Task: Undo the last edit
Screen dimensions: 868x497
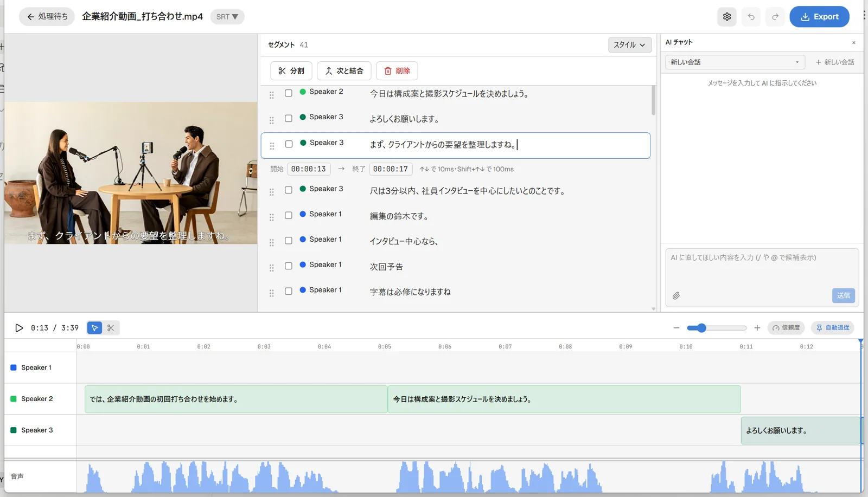Action: click(751, 17)
